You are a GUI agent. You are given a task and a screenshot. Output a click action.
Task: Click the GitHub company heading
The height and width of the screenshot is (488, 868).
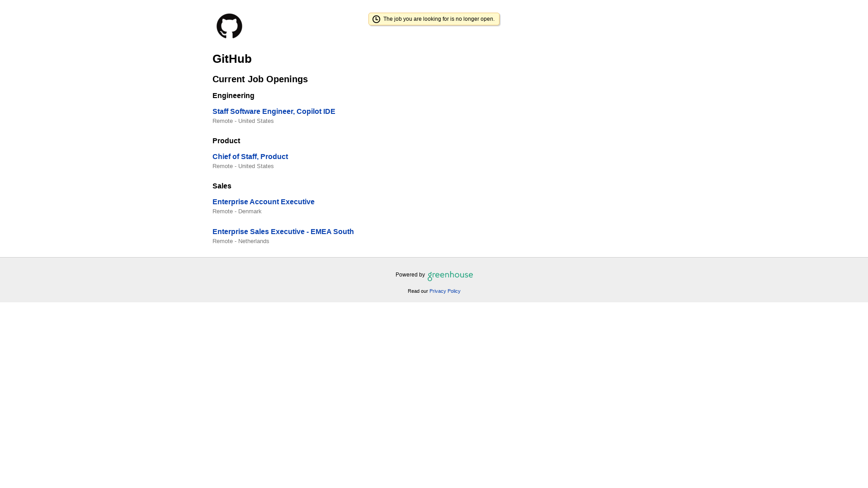pyautogui.click(x=232, y=59)
